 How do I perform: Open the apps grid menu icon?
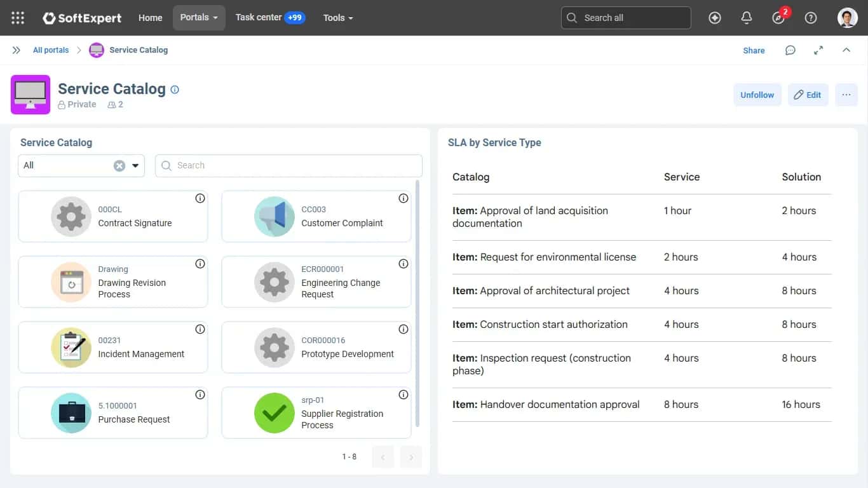(18, 18)
